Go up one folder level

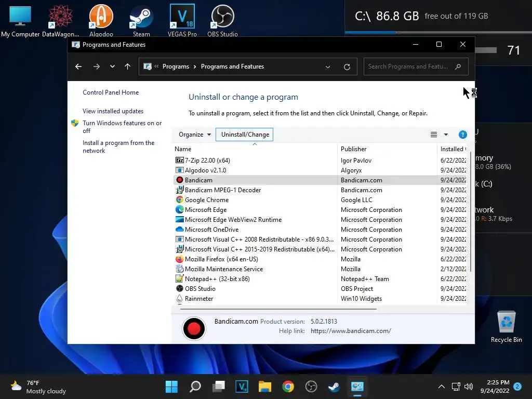tap(127, 66)
